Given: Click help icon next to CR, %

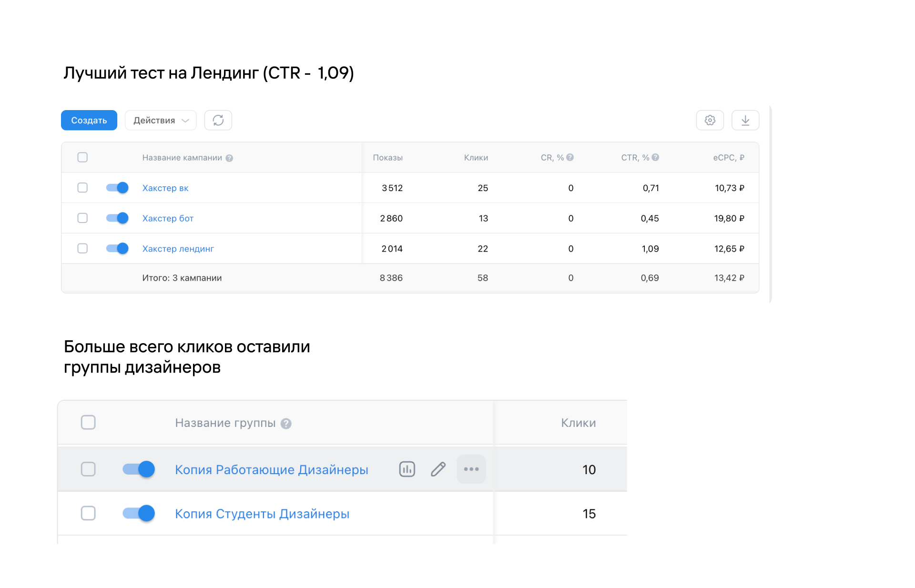Looking at the screenshot, I should (x=570, y=157).
